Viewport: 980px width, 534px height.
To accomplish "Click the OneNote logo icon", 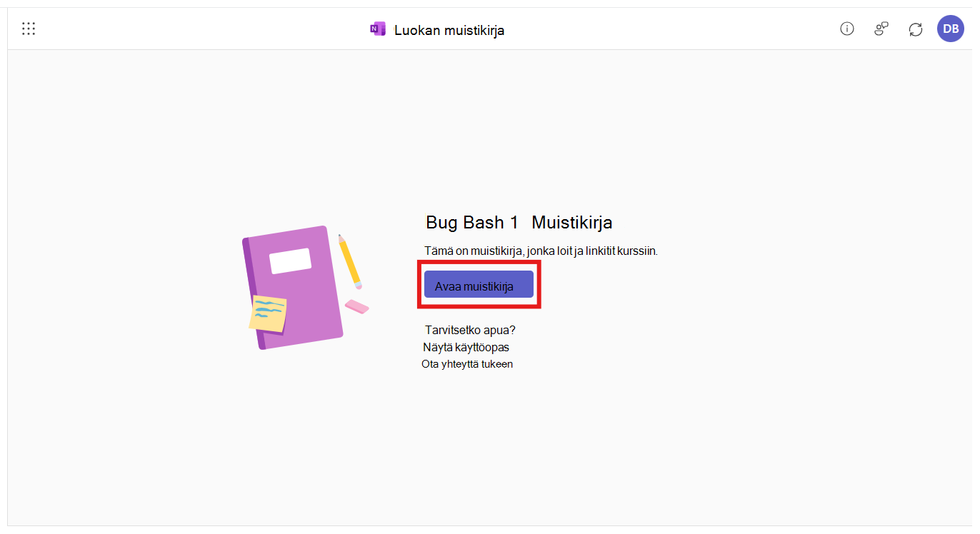I will click(378, 29).
